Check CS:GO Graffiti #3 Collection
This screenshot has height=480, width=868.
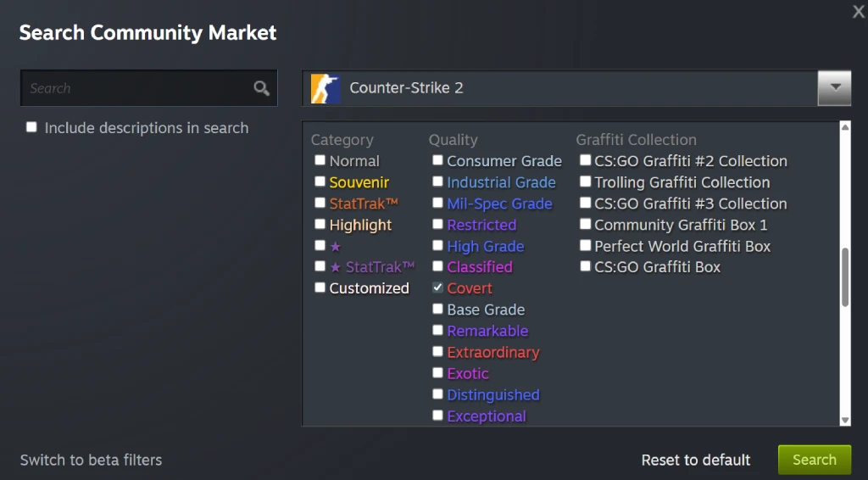(585, 204)
